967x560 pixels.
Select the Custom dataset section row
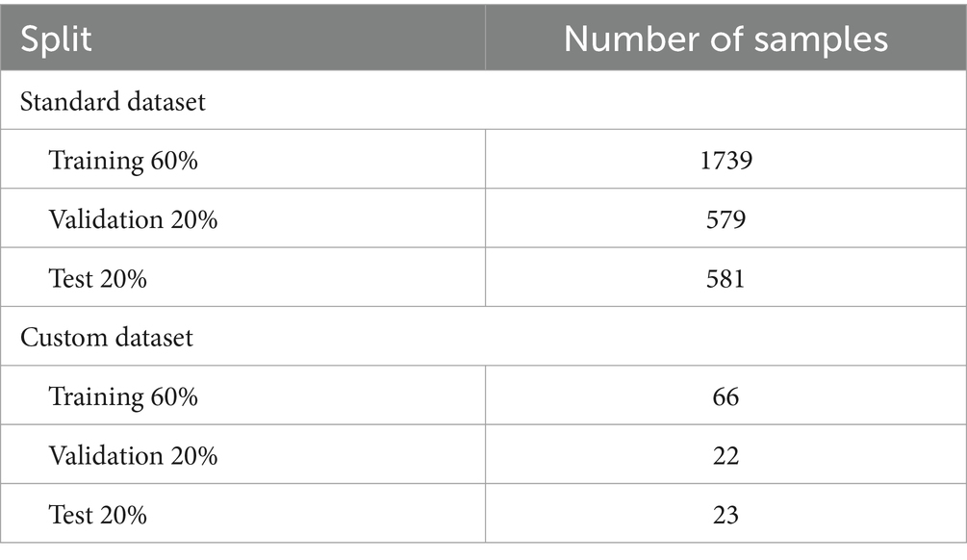[x=483, y=336]
